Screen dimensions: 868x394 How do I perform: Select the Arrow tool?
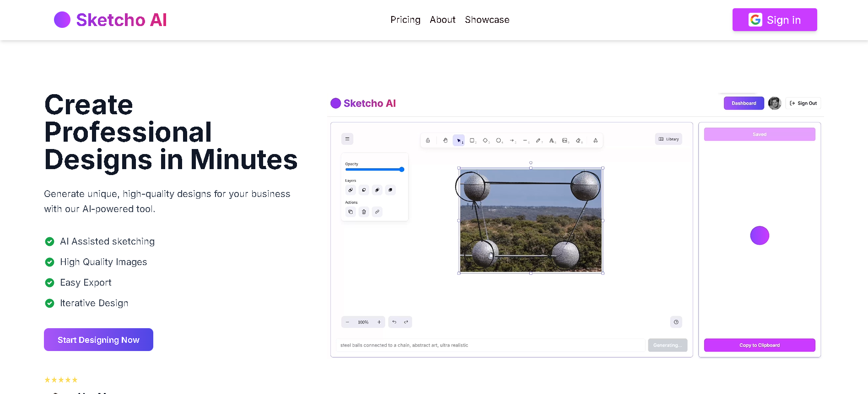pos(512,140)
